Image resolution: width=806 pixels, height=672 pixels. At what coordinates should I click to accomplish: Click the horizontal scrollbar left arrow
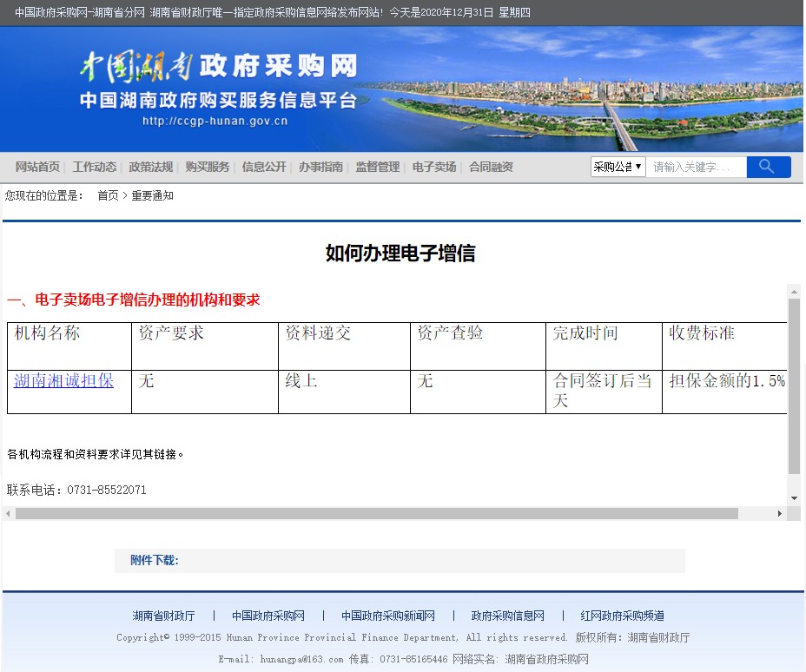pyautogui.click(x=9, y=514)
